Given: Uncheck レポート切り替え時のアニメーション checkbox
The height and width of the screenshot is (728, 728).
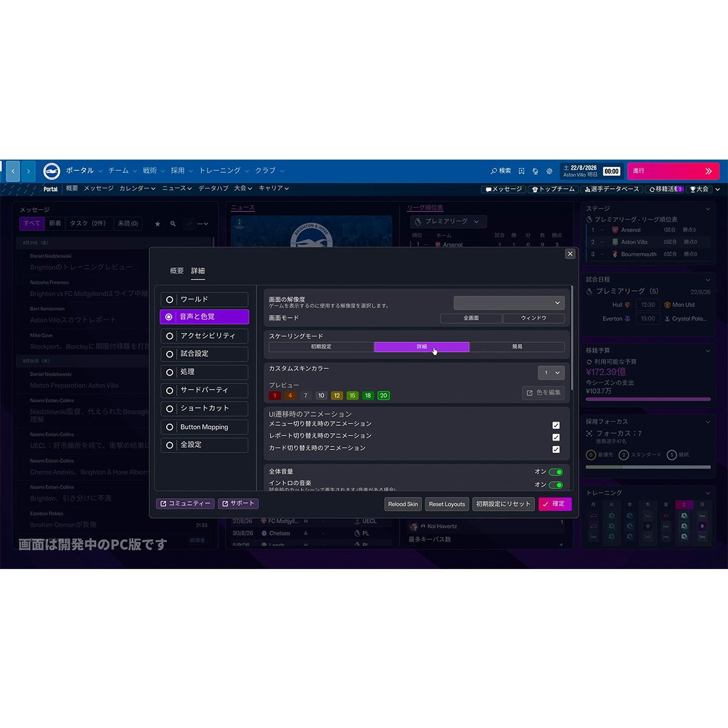Looking at the screenshot, I should (x=556, y=437).
